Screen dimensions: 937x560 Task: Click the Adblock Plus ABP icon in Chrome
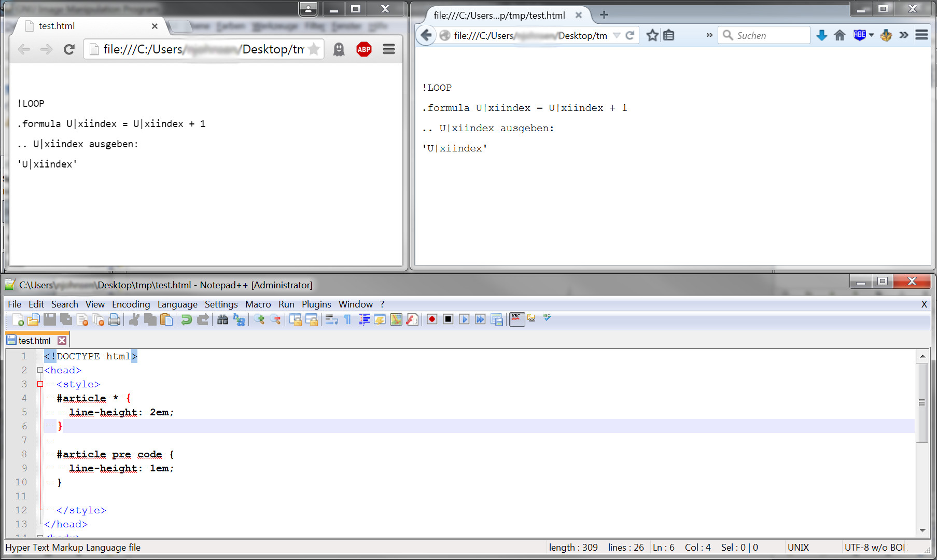364,50
